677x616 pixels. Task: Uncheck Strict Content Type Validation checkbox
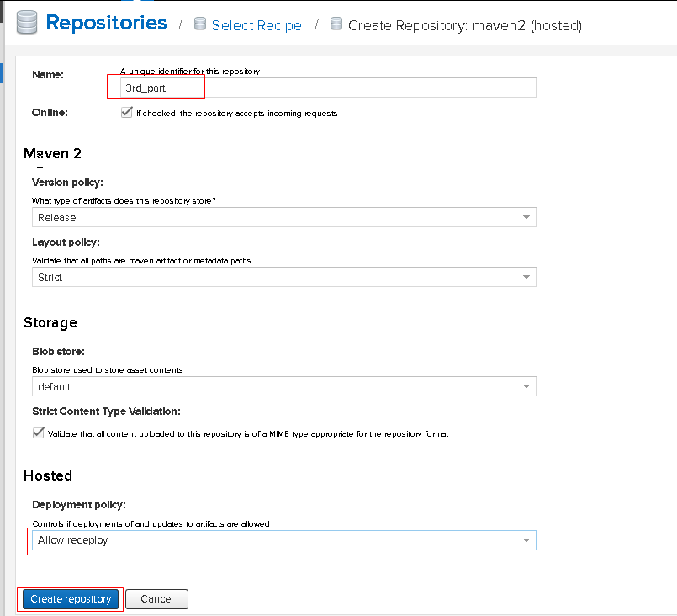coord(39,433)
